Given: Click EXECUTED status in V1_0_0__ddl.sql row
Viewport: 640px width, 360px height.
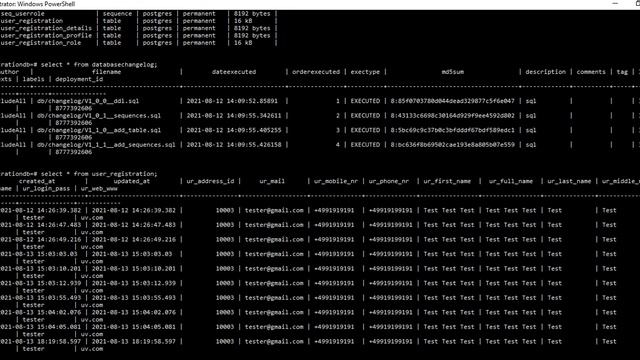Looking at the screenshot, I should tap(365, 101).
